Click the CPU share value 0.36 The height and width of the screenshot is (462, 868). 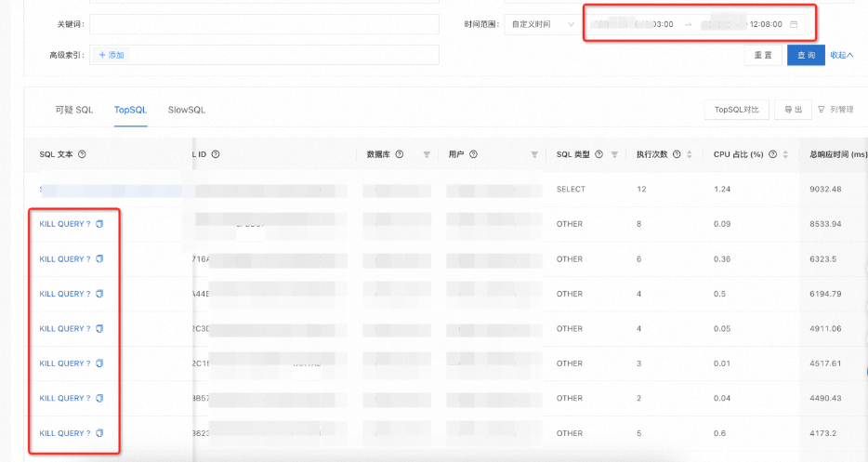pos(722,258)
